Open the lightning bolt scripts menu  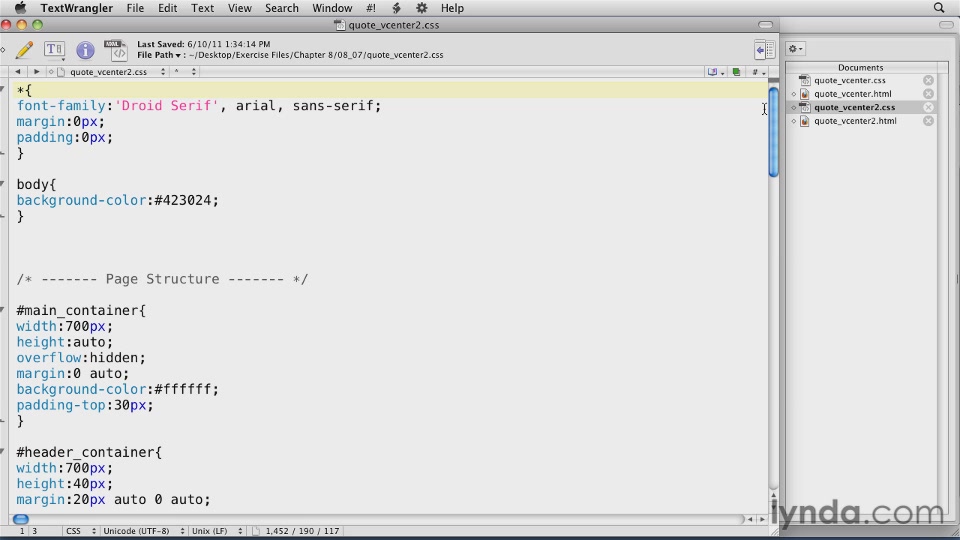click(396, 8)
